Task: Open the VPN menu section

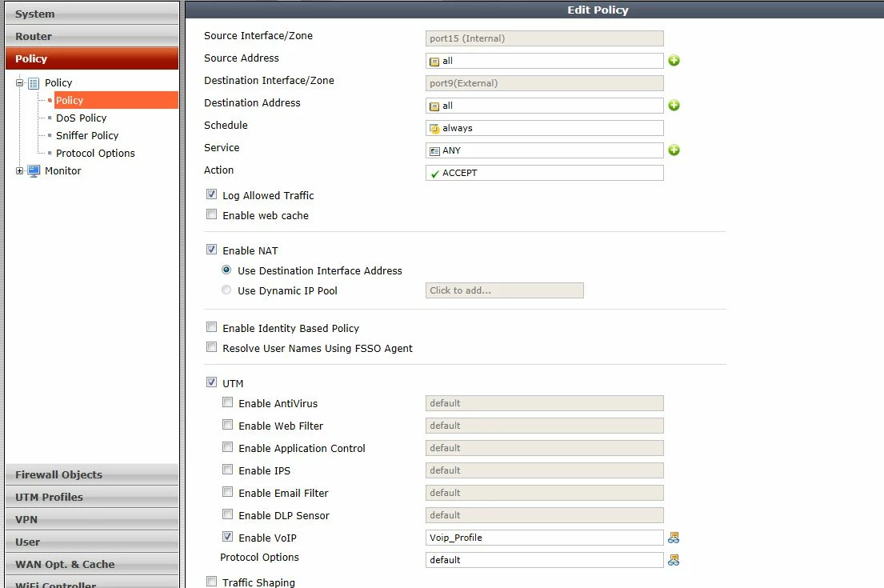Action: (92, 520)
